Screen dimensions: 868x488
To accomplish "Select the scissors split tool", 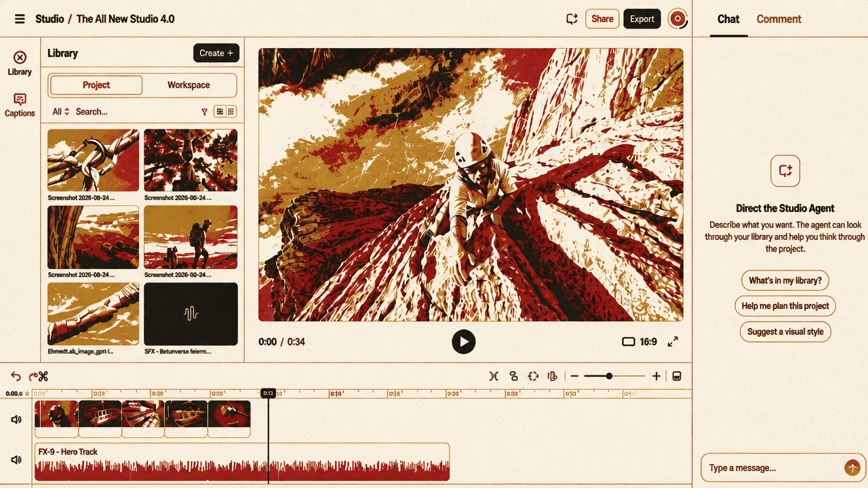I will (x=43, y=376).
